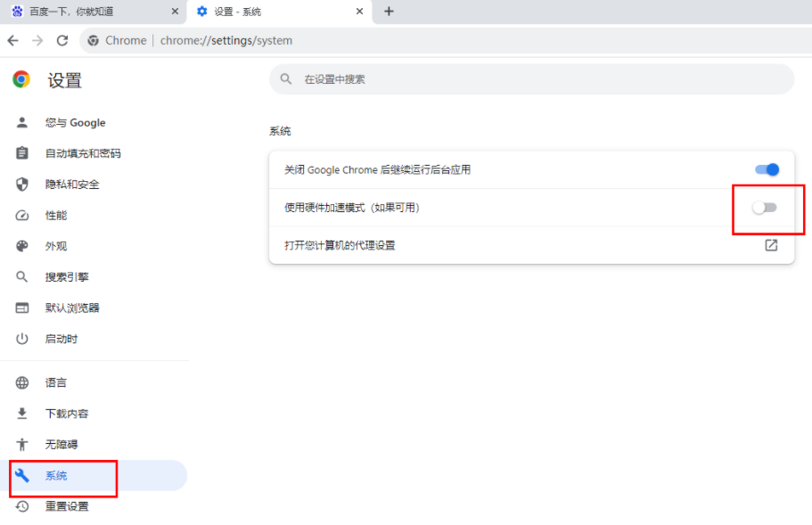Click the forward navigation arrow
812x525 pixels.
(37, 40)
